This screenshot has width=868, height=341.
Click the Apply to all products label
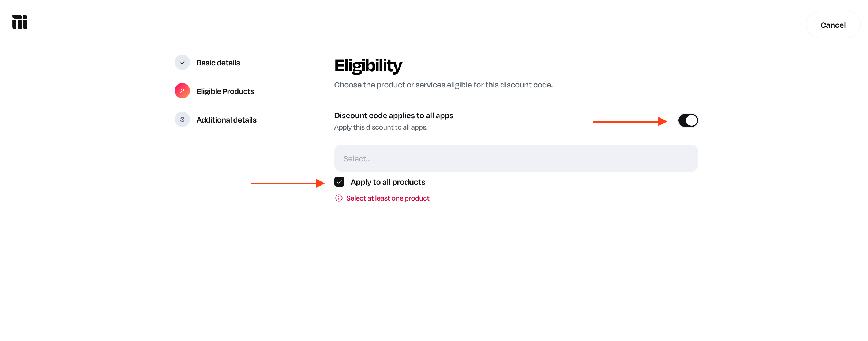click(388, 182)
